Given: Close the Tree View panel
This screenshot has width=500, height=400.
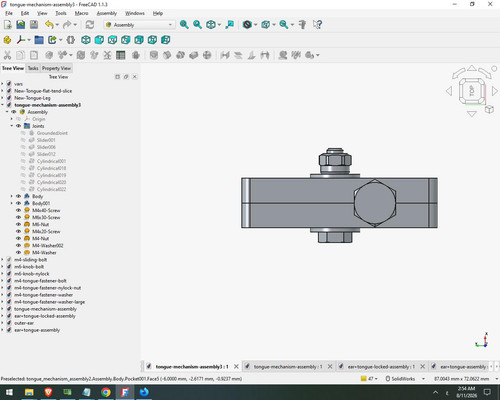Looking at the screenshot, I should pos(135,77).
